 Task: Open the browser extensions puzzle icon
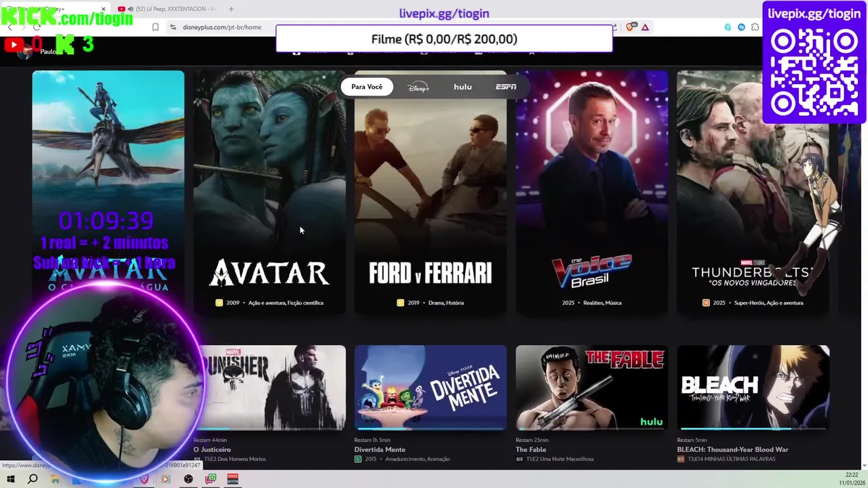point(755,27)
